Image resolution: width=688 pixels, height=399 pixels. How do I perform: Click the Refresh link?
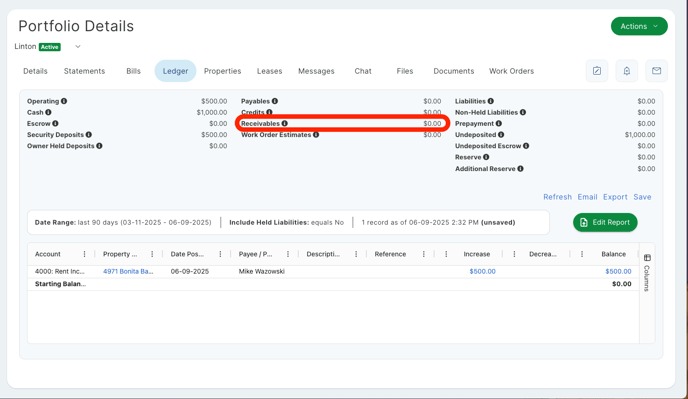[557, 197]
